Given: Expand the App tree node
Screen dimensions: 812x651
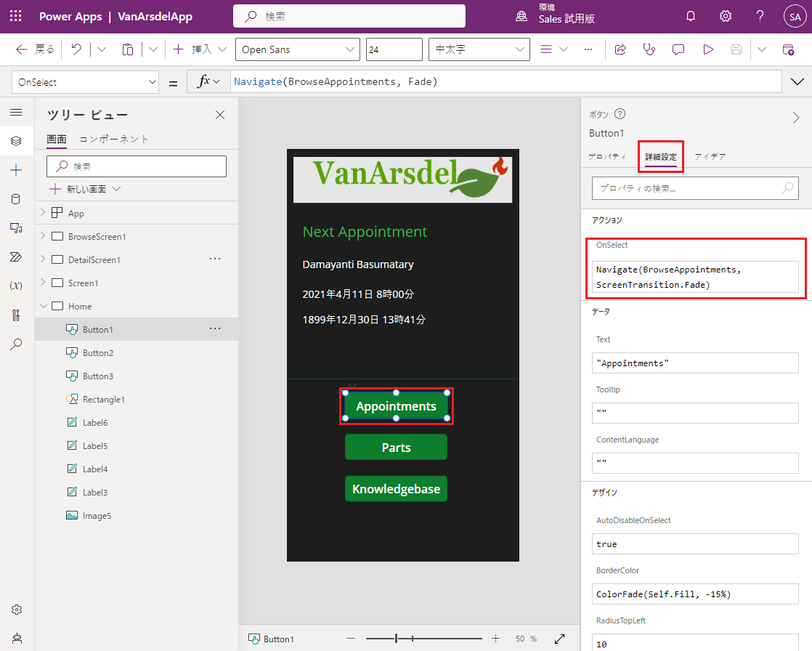Looking at the screenshot, I should tap(43, 212).
